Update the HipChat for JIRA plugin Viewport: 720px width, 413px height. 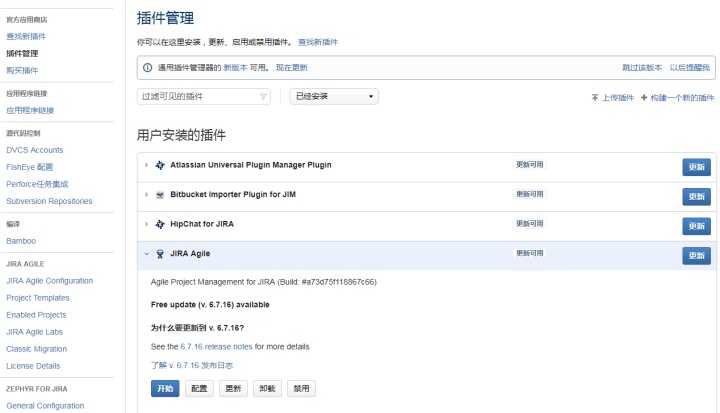click(696, 226)
